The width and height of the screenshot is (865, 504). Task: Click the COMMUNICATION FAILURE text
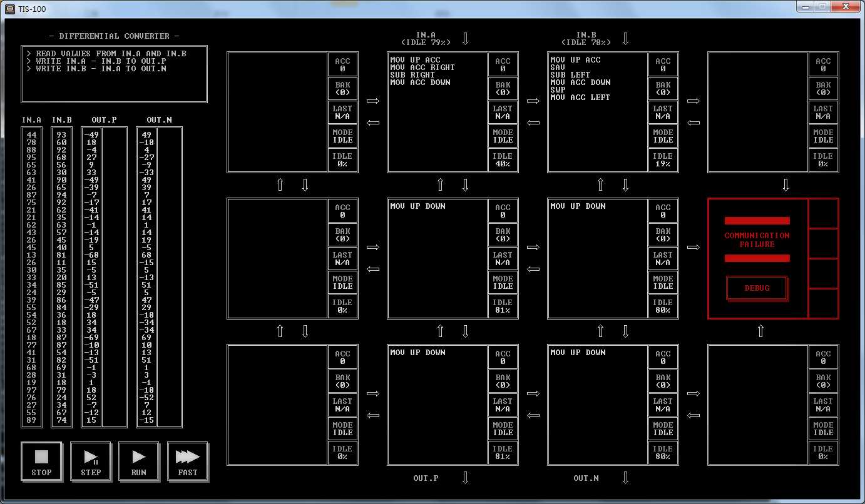(x=757, y=240)
